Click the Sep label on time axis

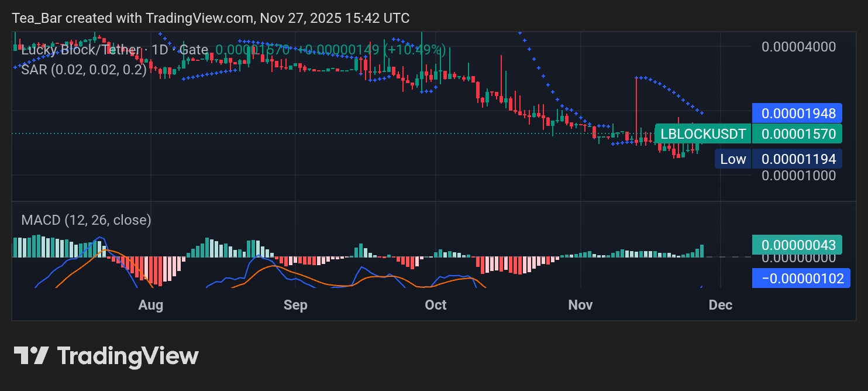tap(295, 305)
